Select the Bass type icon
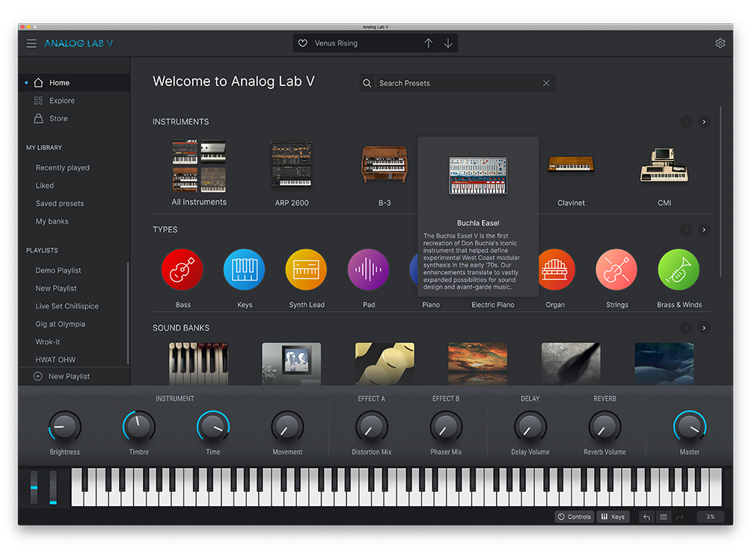Image resolution: width=751 pixels, height=560 pixels. pos(183,269)
